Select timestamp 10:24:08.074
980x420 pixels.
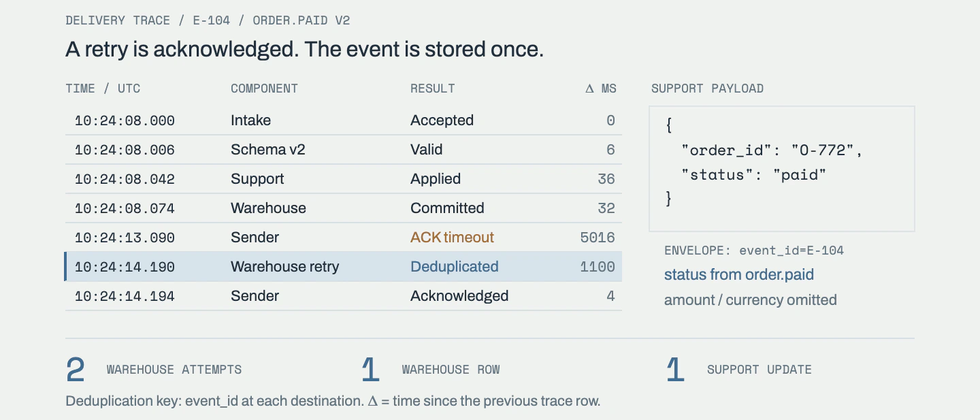click(125, 208)
